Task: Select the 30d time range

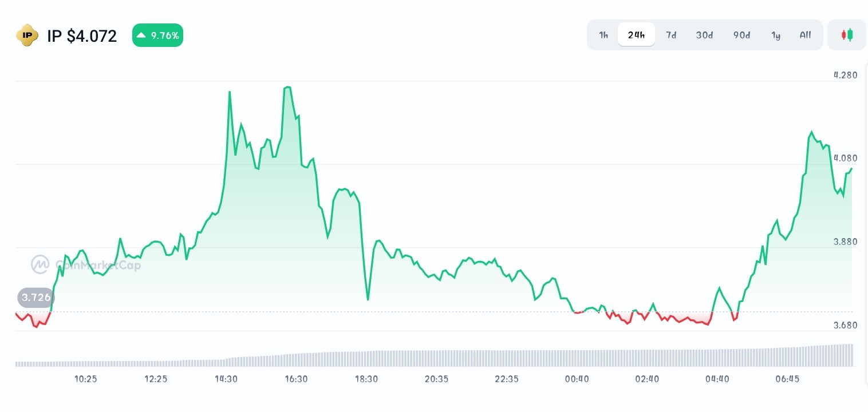Action: click(x=704, y=35)
